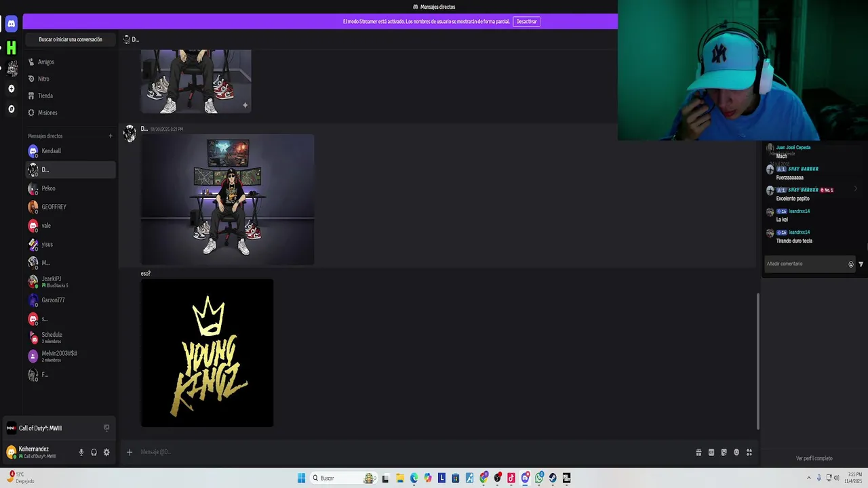Open conversation with yisus
The image size is (868, 488).
tap(70, 244)
